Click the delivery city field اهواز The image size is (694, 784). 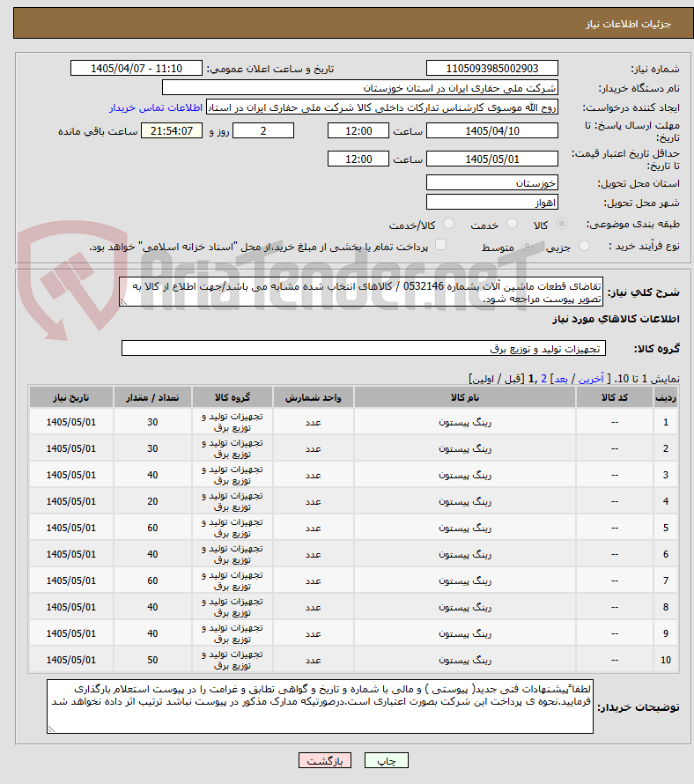tap(492, 202)
